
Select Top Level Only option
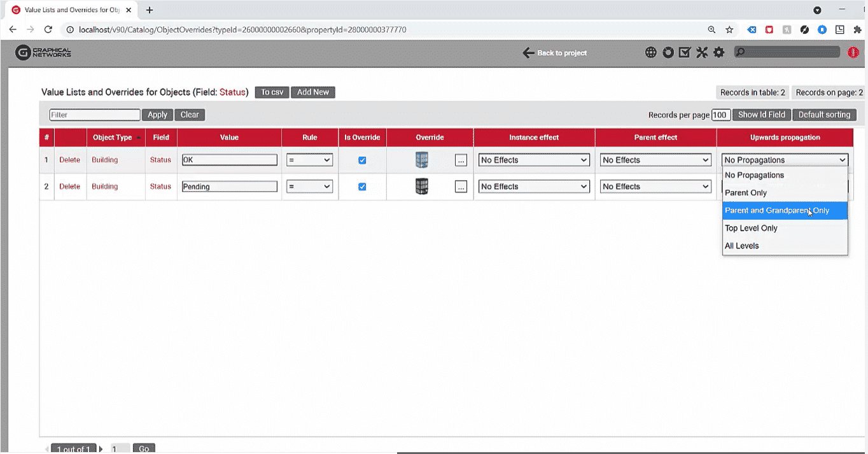pyautogui.click(x=785, y=228)
